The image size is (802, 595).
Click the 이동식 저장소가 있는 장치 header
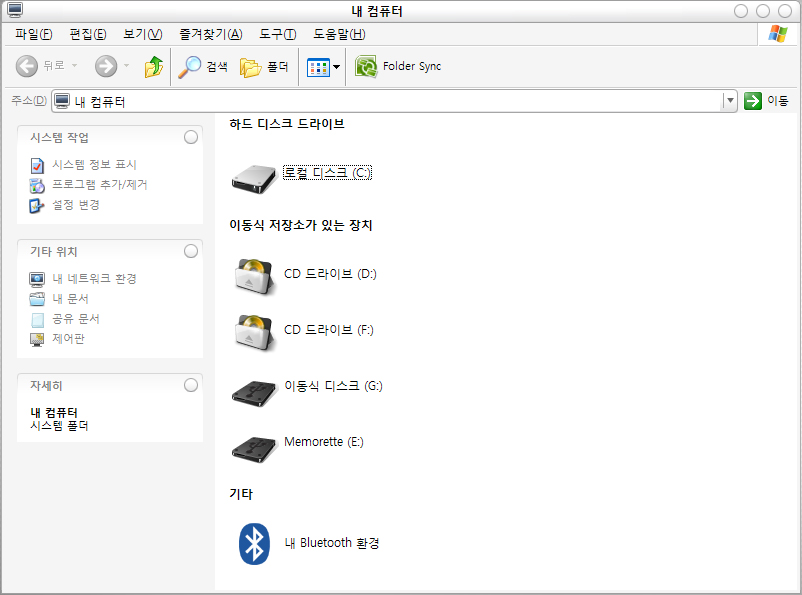[301, 225]
